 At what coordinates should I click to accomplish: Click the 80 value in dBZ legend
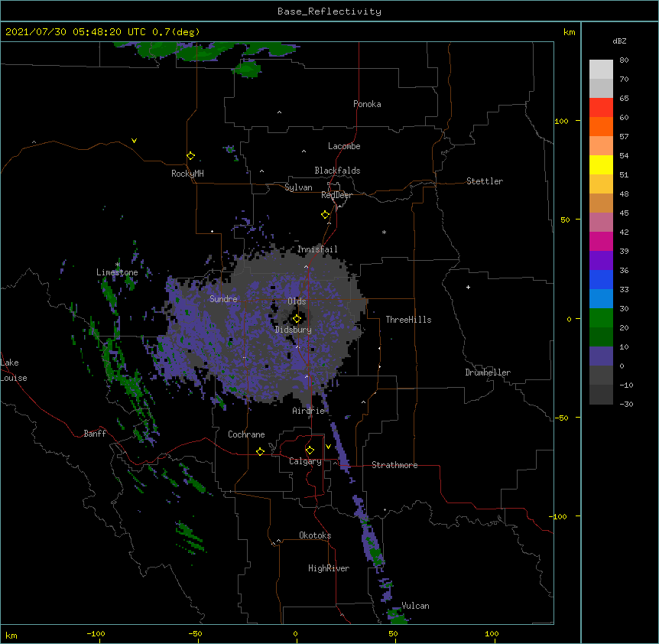tap(624, 60)
